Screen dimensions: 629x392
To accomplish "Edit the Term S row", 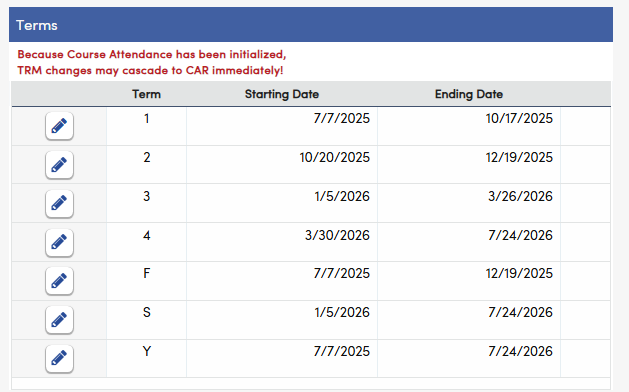I will [59, 320].
